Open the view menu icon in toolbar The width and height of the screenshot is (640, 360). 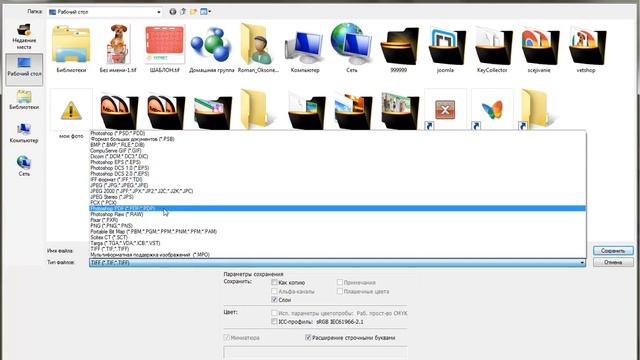pyautogui.click(x=205, y=12)
